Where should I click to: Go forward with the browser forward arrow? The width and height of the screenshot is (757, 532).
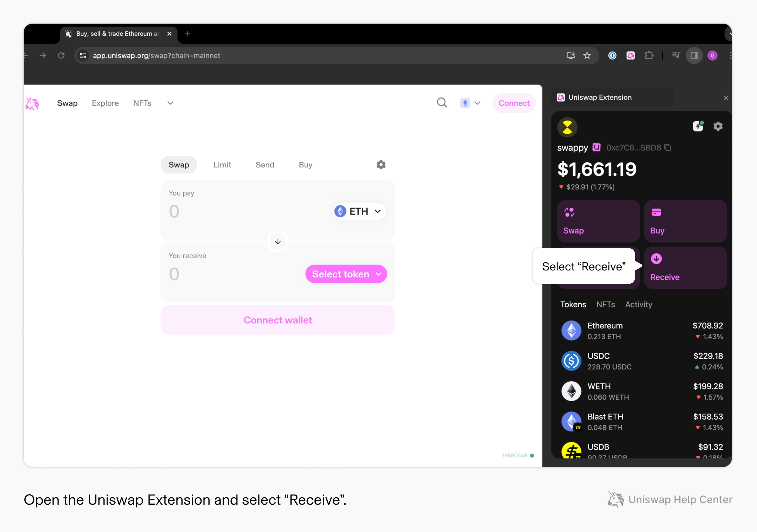pyautogui.click(x=43, y=55)
